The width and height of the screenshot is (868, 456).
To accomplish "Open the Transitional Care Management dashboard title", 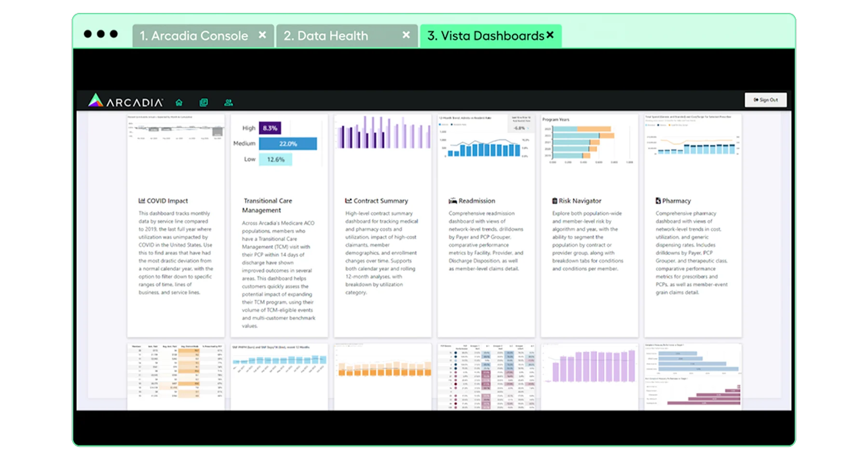I will coord(268,205).
